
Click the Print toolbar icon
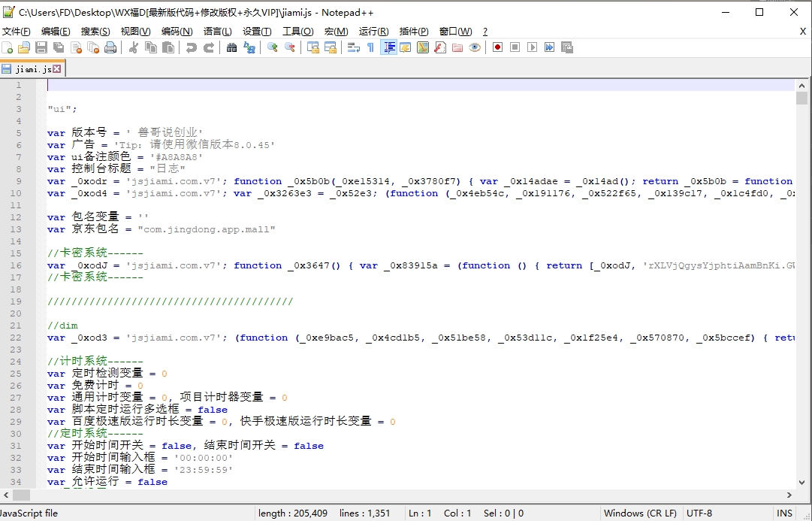coord(110,47)
